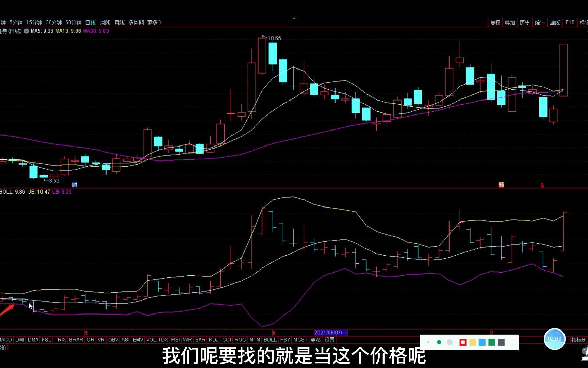Image resolution: width=588 pixels, height=368 pixels.
Task: Switch indicator to MTM
Action: [255, 340]
